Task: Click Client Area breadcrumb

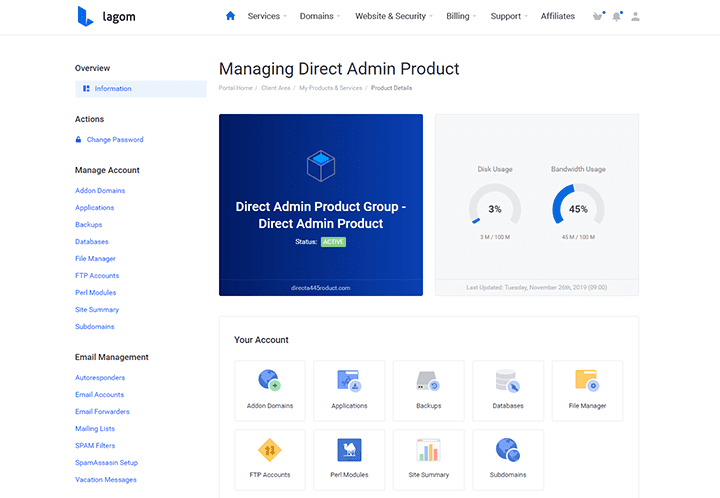Action: 276,88
